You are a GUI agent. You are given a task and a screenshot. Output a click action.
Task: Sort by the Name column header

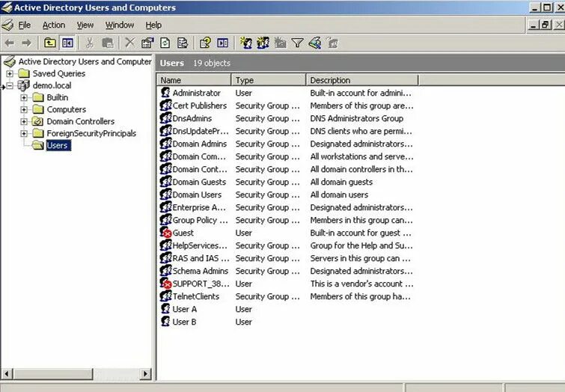(194, 80)
